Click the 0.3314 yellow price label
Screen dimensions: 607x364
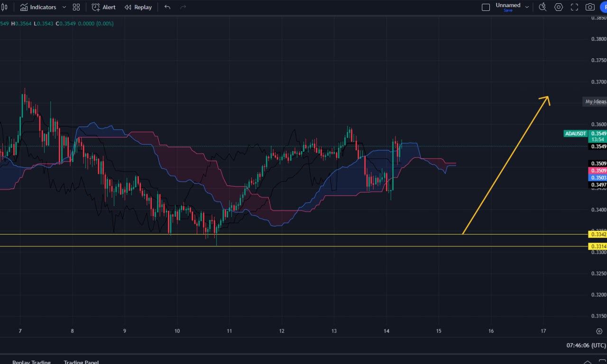[598, 246]
